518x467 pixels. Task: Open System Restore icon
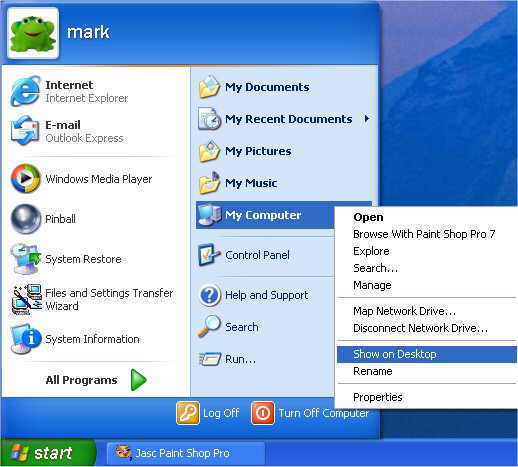25,259
